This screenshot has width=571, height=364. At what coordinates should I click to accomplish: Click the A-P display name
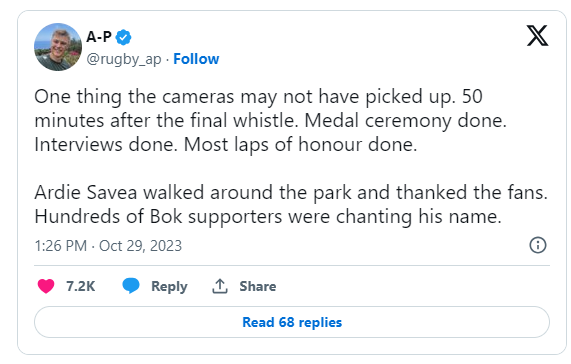coord(99,37)
